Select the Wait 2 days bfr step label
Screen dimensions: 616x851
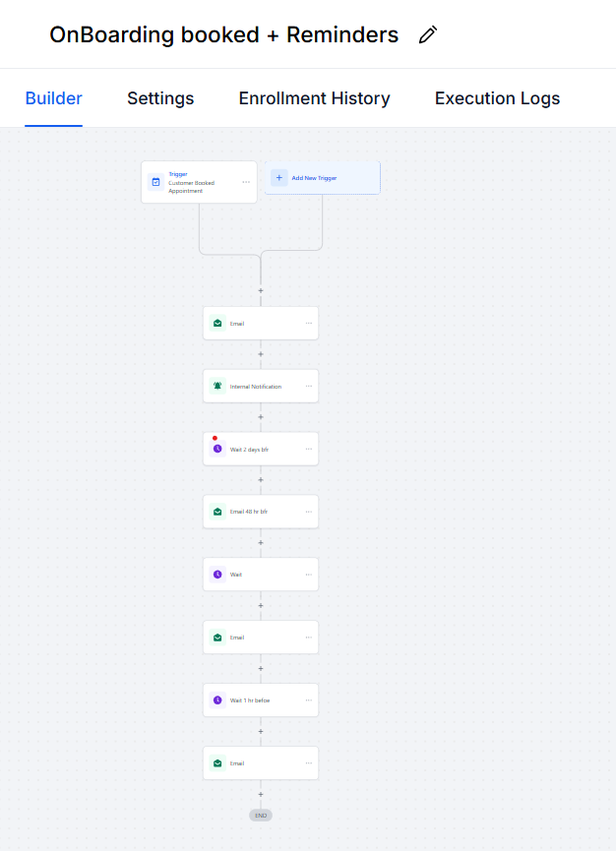point(249,450)
